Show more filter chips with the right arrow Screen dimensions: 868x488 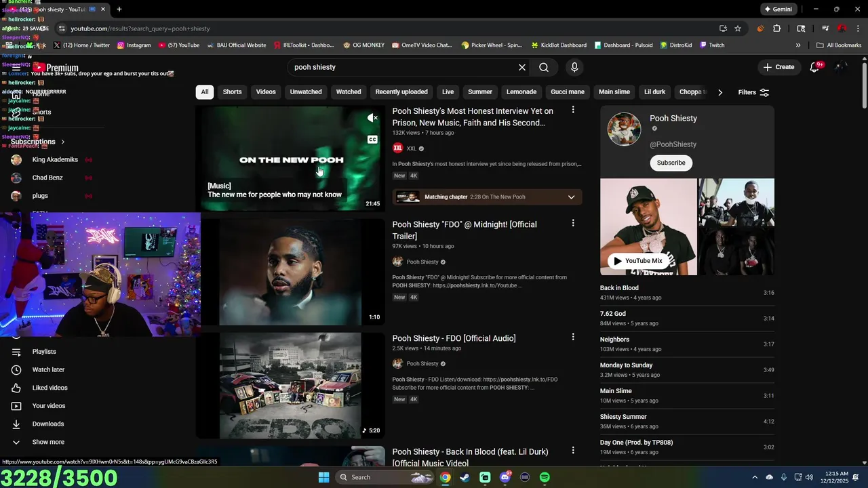click(720, 92)
